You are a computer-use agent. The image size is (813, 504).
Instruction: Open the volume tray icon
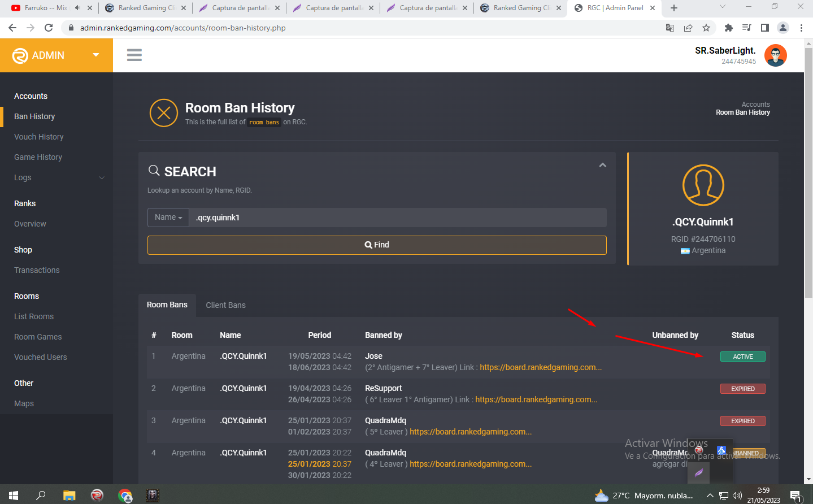tap(737, 496)
